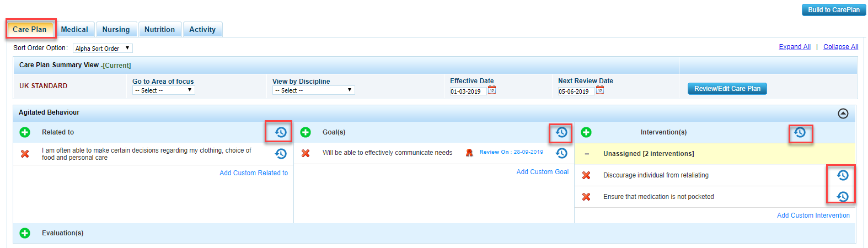Add a goal using green plus icon
Screen dimensions: 868x248
[306, 132]
